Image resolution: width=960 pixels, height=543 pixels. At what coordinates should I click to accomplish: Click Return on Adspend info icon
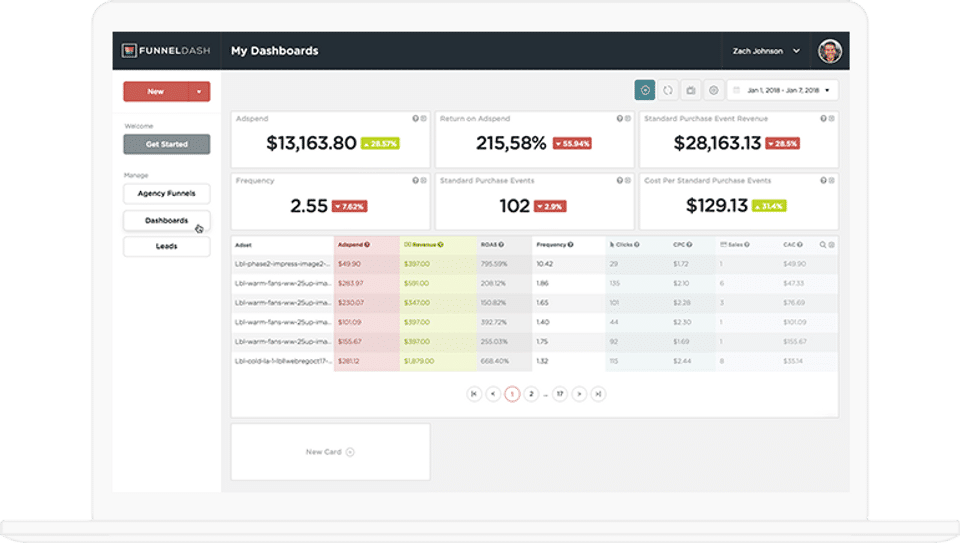coord(620,119)
